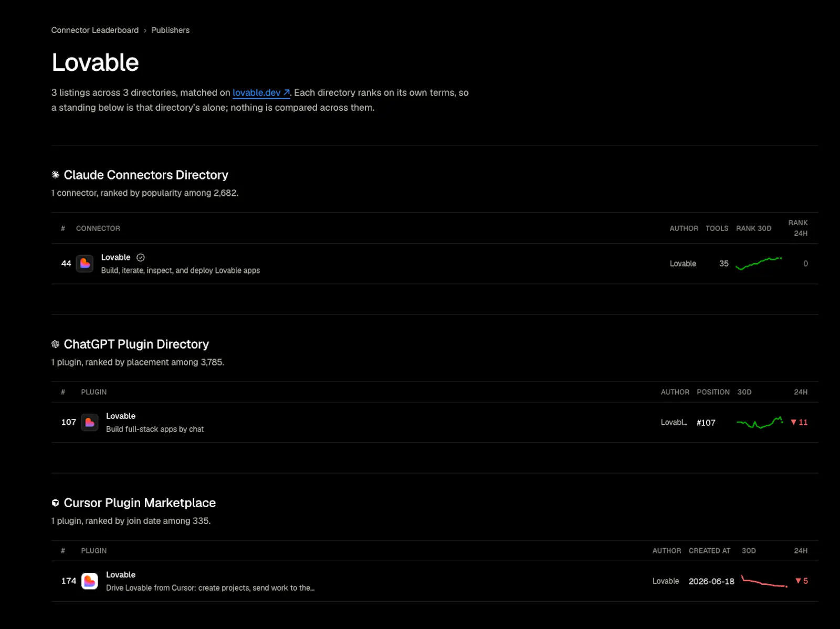
Task: Click the Cursor Plugin Marketplace cube icon
Action: pos(56,503)
